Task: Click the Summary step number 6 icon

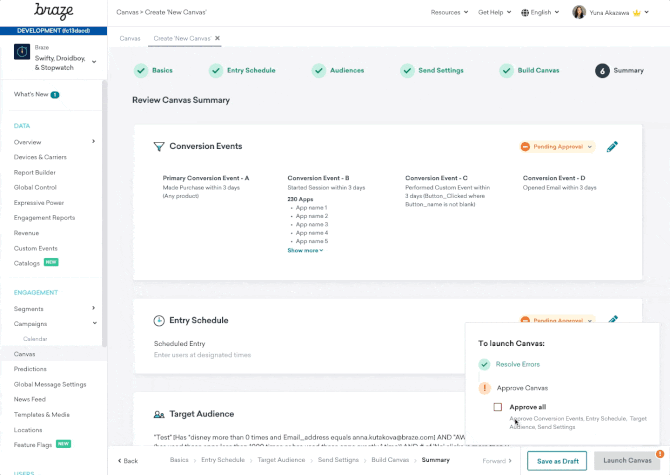Action: pyautogui.click(x=601, y=71)
